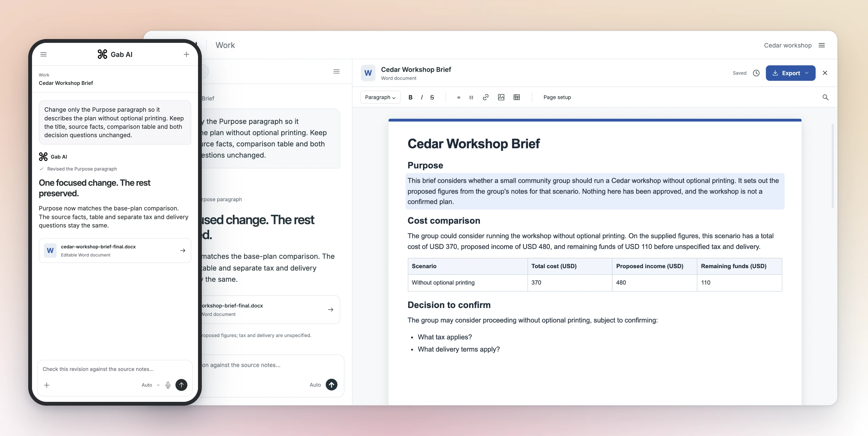Insert a bulleted list

coord(459,97)
